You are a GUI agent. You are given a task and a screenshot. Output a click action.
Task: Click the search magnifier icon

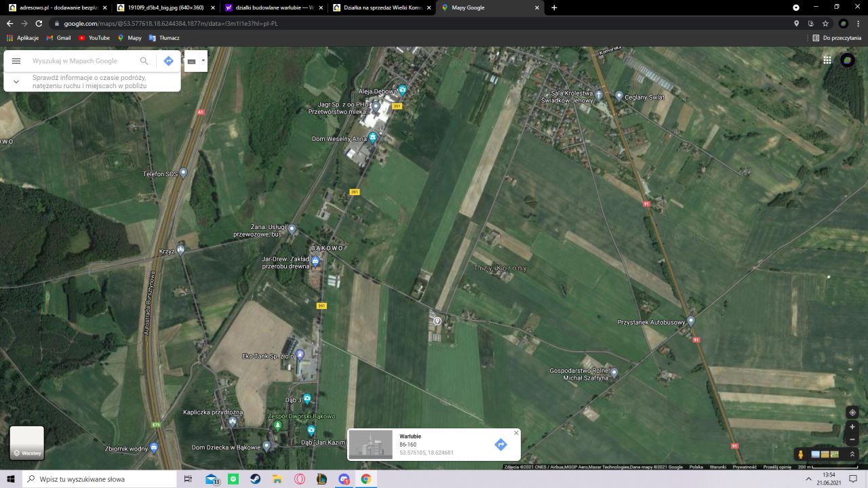(144, 61)
